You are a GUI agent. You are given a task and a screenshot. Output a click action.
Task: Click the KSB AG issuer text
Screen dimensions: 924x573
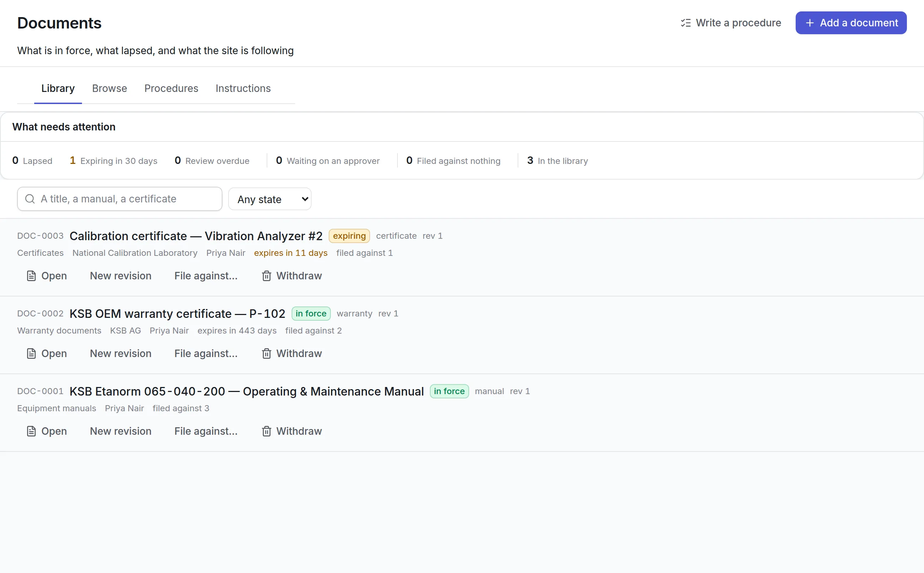[125, 330]
